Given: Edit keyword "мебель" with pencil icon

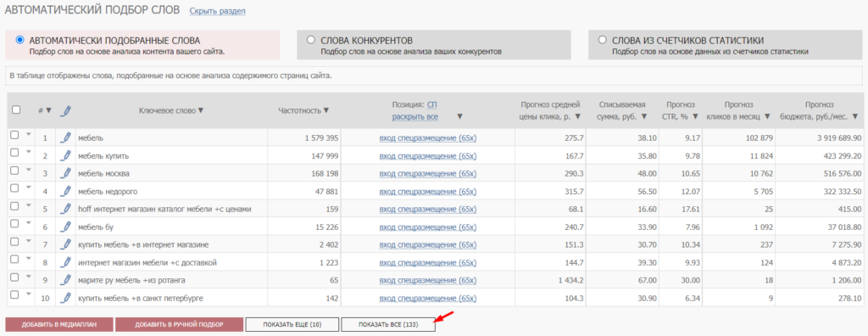Looking at the screenshot, I should point(66,138).
